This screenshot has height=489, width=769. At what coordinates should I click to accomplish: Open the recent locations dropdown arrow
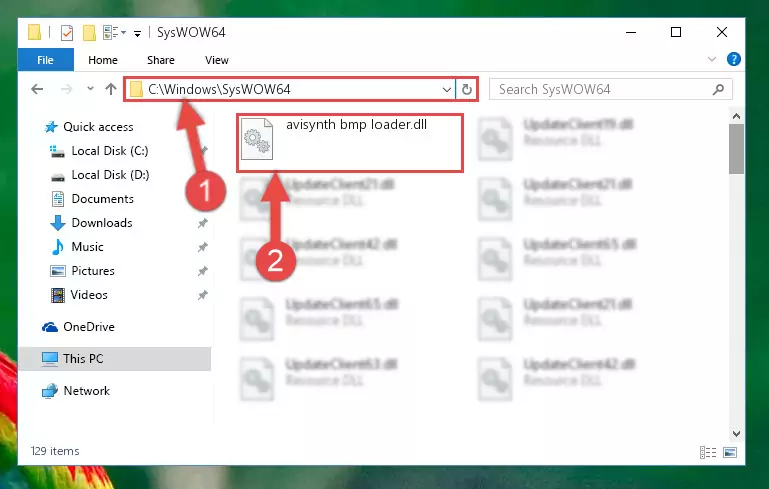pyautogui.click(x=90, y=89)
